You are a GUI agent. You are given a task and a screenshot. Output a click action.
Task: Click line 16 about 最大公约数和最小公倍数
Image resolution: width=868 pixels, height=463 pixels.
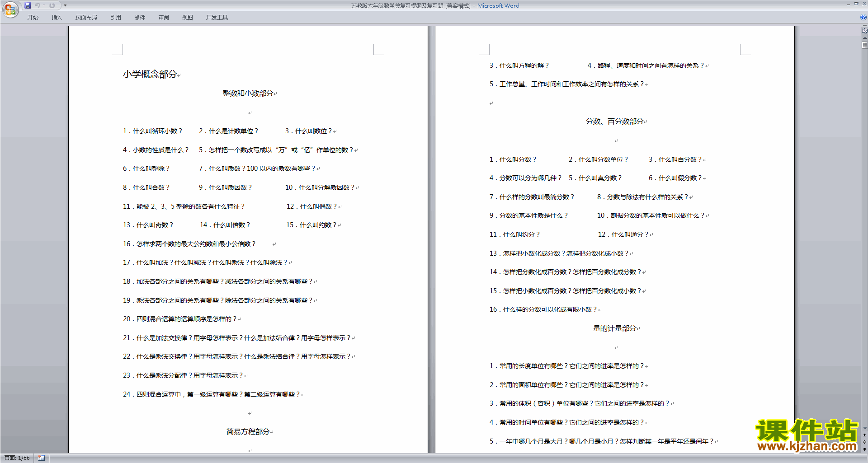189,244
